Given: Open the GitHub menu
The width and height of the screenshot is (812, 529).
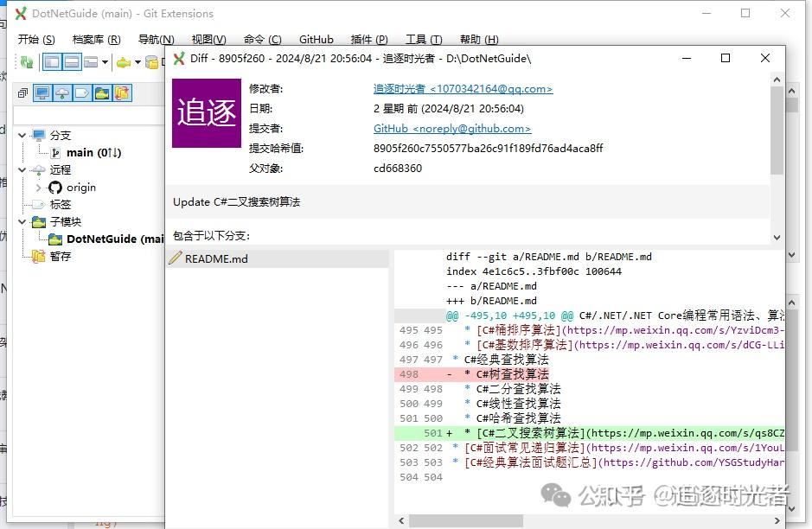Looking at the screenshot, I should coord(316,40).
